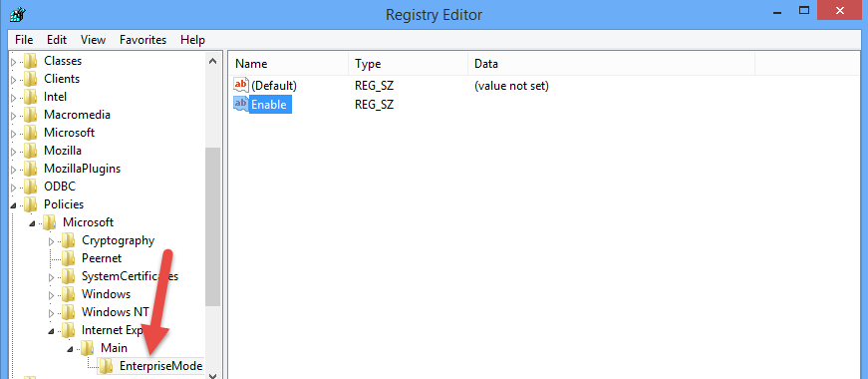868x379 pixels.
Task: Collapse the Main key
Action: pyautogui.click(x=71, y=348)
